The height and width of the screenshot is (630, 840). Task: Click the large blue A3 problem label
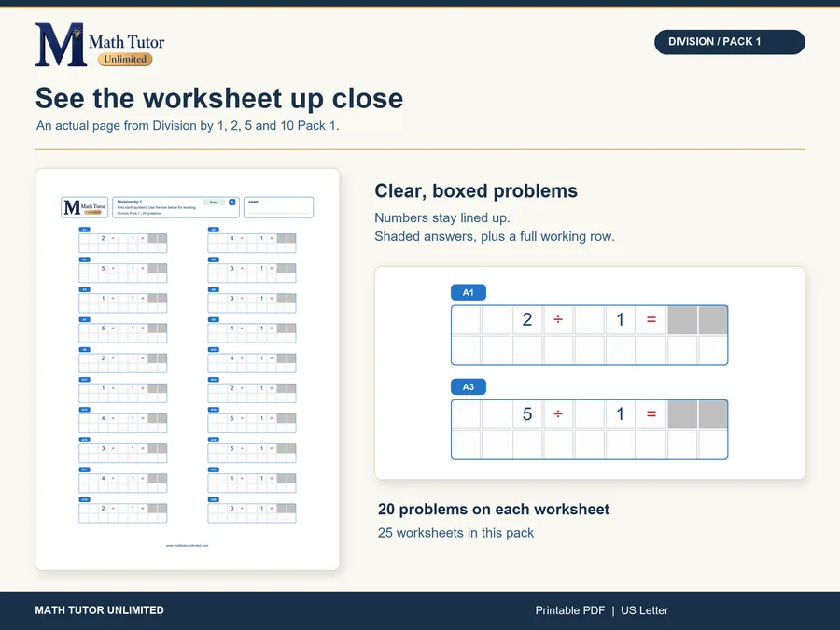[x=469, y=386]
